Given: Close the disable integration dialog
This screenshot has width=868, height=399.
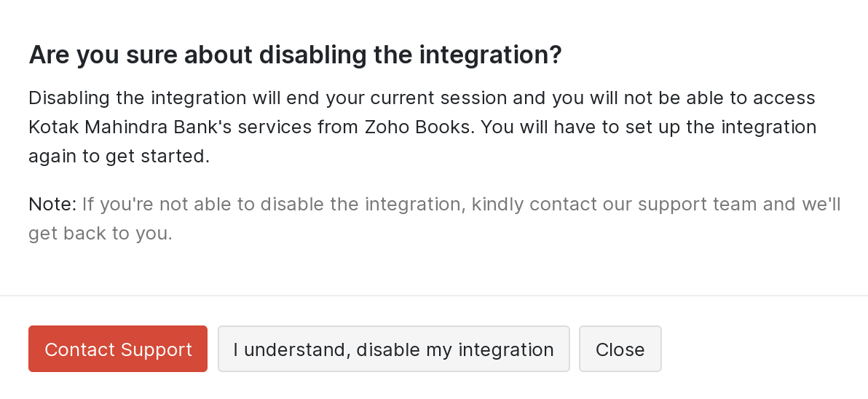Looking at the screenshot, I should (x=620, y=349).
